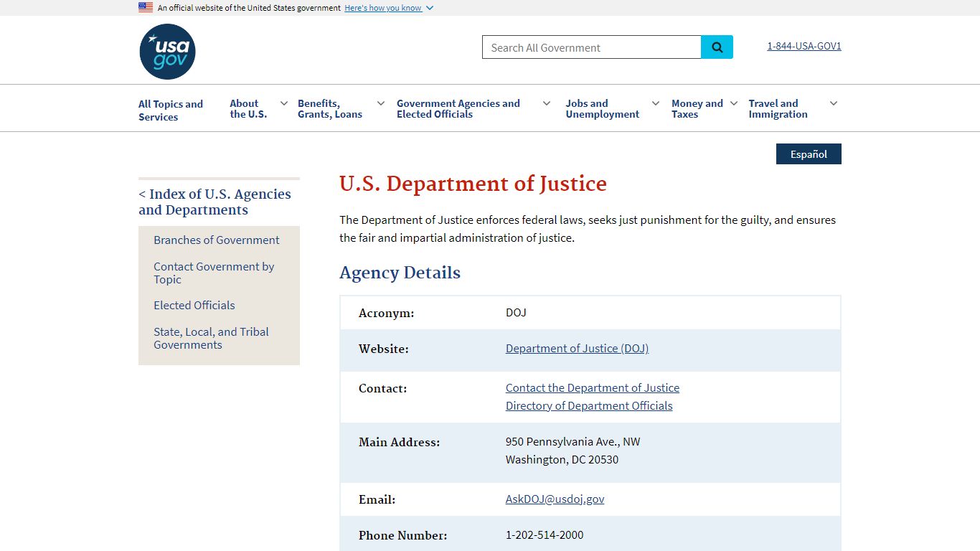
Task: Open State, Local, and Tribal Governments
Action: 211,338
